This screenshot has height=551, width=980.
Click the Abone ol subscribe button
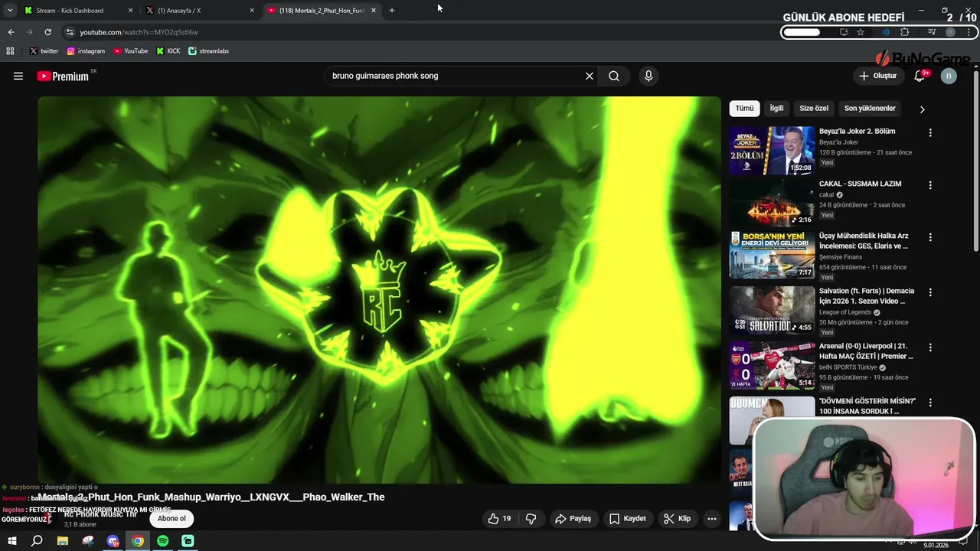(x=171, y=518)
